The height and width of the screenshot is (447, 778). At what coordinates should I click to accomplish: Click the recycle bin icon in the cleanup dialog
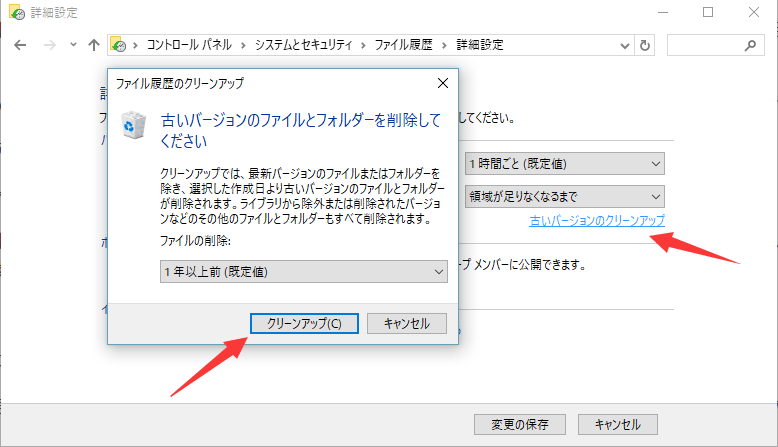point(132,125)
